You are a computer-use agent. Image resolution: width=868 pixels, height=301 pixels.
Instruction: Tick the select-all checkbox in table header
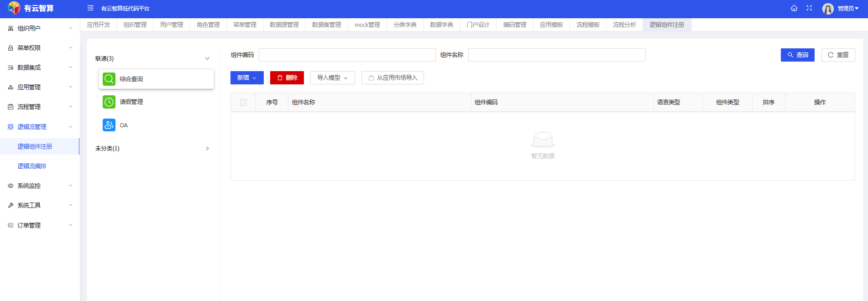click(x=243, y=103)
